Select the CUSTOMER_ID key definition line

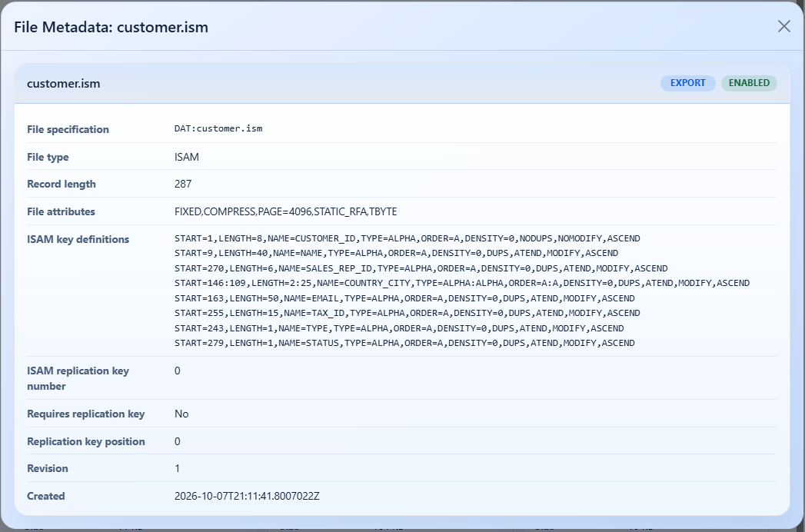point(407,238)
